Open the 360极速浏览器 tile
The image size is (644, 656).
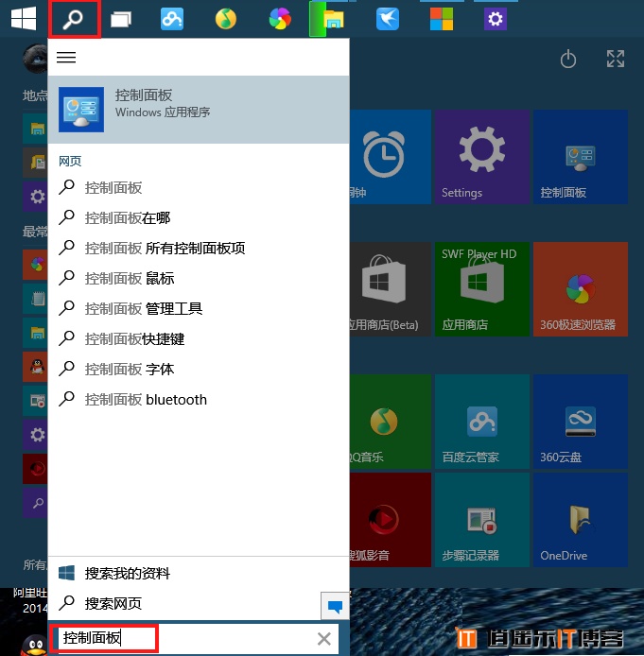click(x=581, y=289)
